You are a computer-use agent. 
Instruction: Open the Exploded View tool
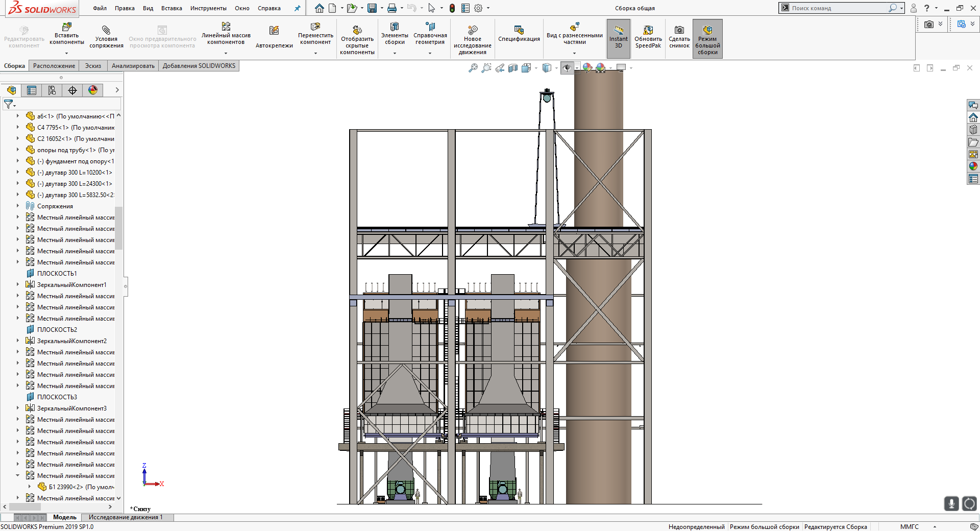coord(574,27)
